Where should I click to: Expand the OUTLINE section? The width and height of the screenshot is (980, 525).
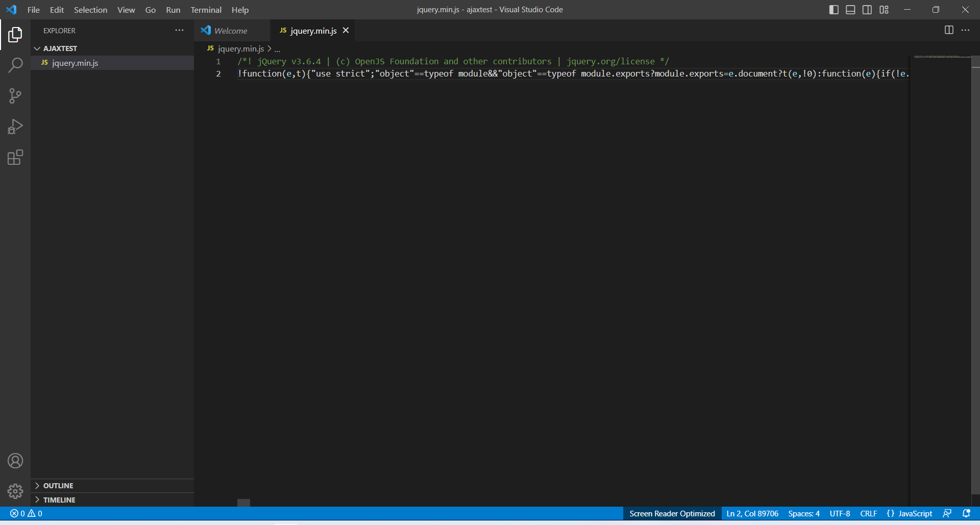pos(112,486)
